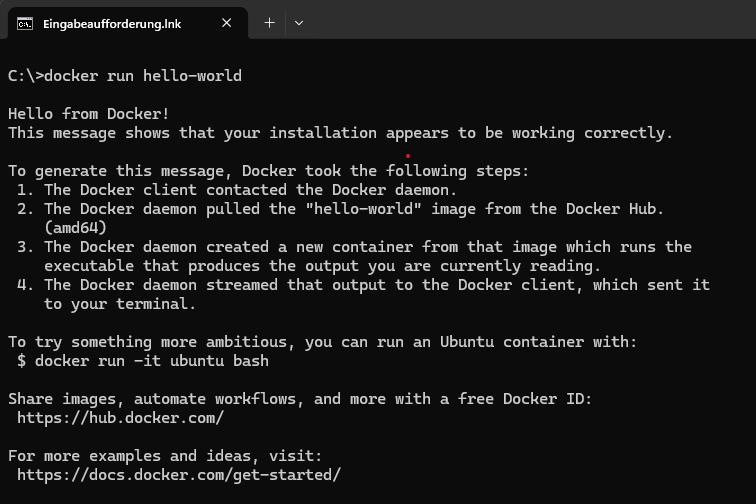This screenshot has width=756, height=504.
Task: Close the Eingabeaufforderung.lnk tab
Action: (x=227, y=23)
